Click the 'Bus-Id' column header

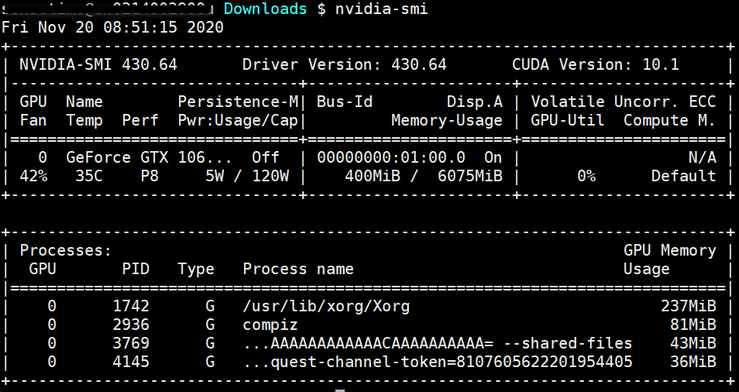click(345, 101)
